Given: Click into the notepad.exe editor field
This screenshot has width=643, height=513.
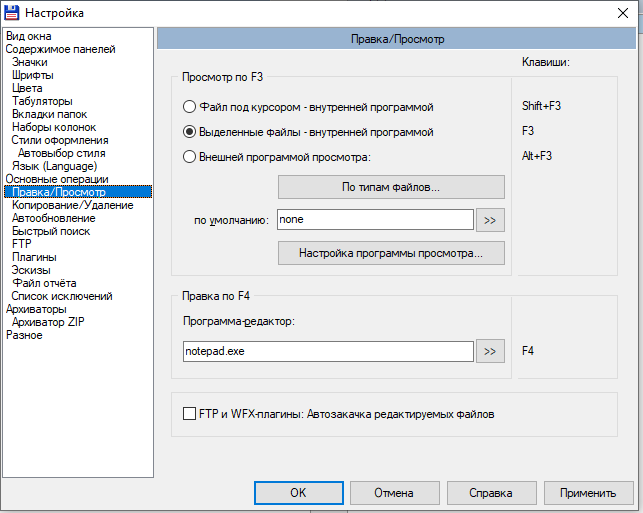Looking at the screenshot, I should [x=328, y=351].
